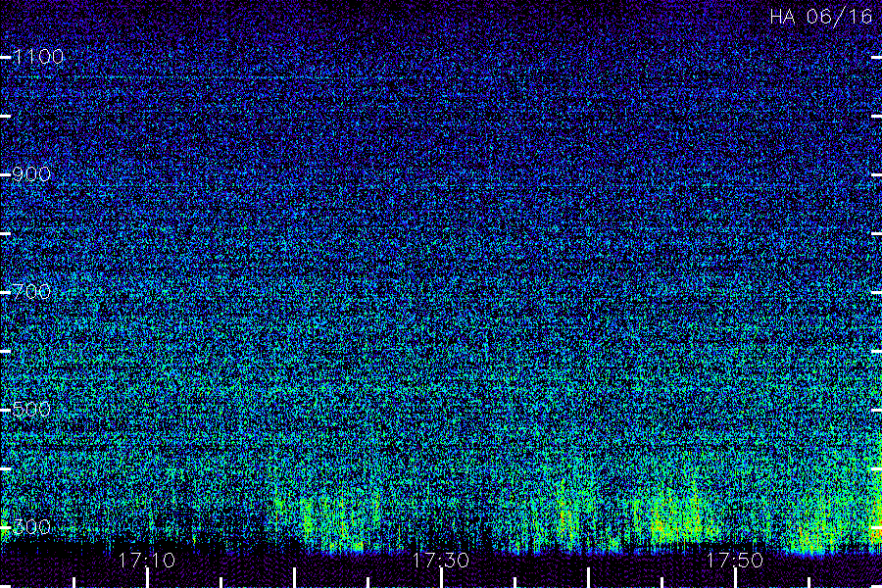The width and height of the screenshot is (882, 588).
Task: Click the 1100 frequency axis label
Action: tap(38, 57)
